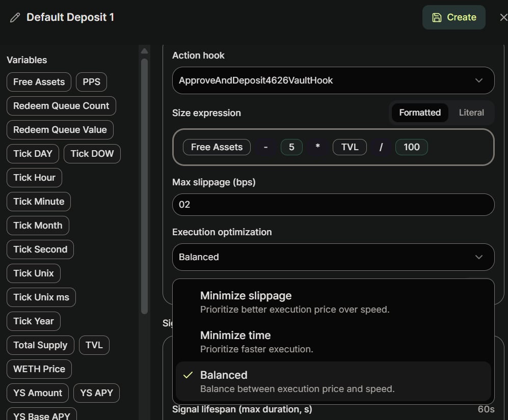Add the TVL variable from Variables list
Screen dimensions: 508x420
[x=94, y=346]
